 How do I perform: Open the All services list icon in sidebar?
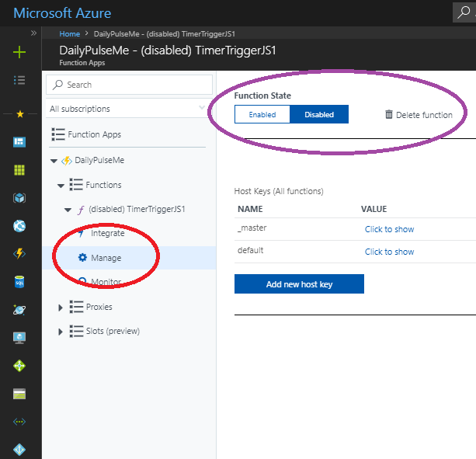19,80
